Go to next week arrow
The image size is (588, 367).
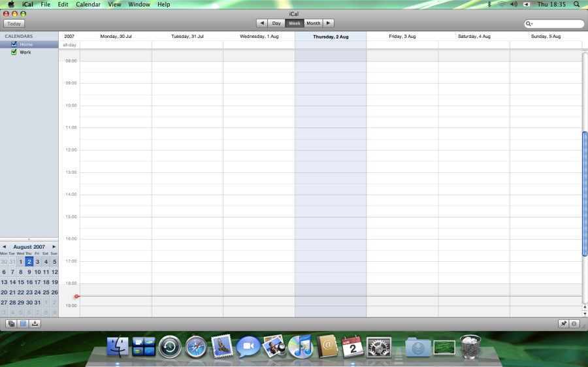click(x=328, y=24)
